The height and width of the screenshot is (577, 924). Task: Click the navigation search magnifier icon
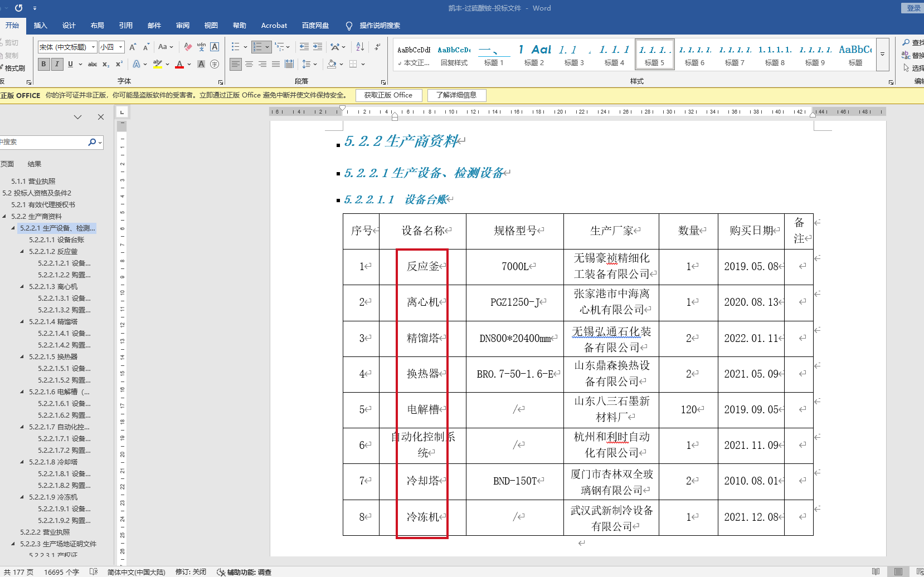92,142
